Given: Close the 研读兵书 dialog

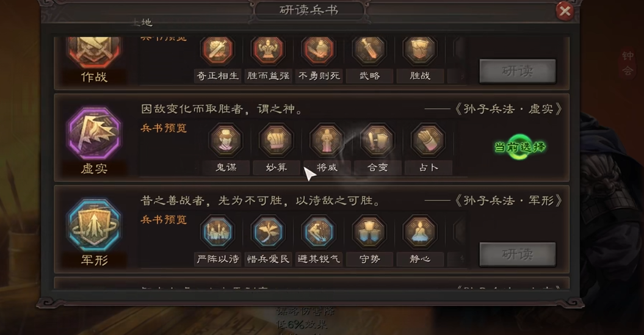Looking at the screenshot, I should tap(565, 10).
